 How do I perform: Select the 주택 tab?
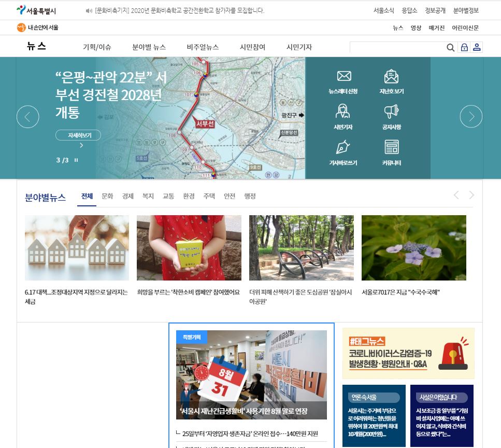pyautogui.click(x=209, y=196)
